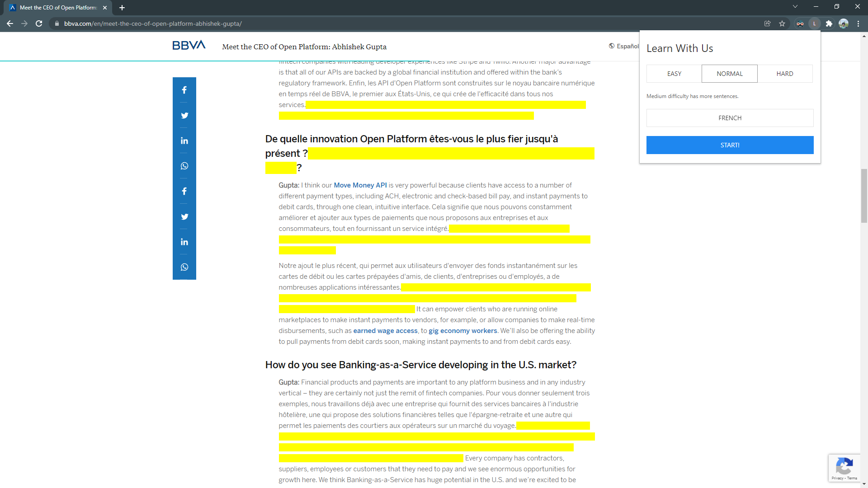
Task: Reload the page
Action: pyautogui.click(x=39, y=23)
